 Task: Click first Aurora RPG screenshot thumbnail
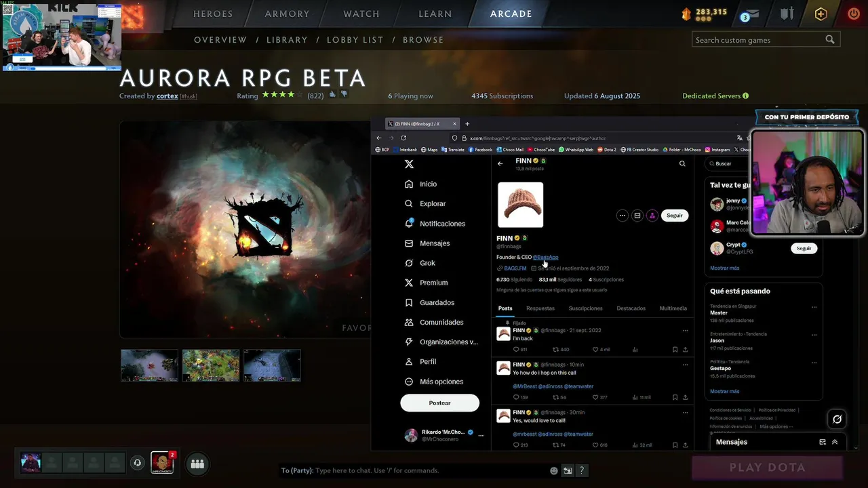click(149, 365)
